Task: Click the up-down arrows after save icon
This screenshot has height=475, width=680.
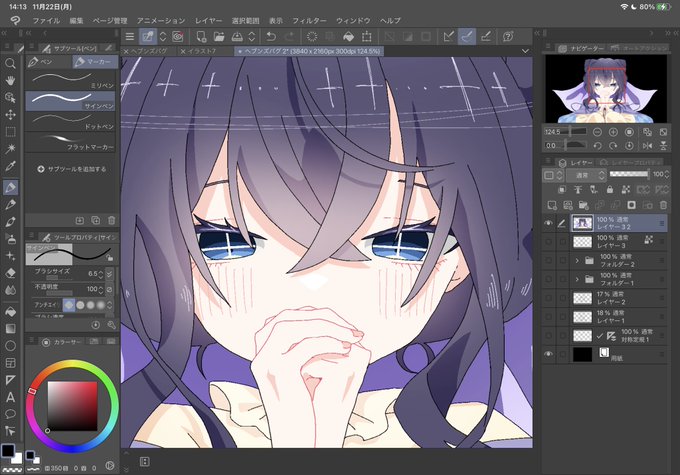Action: 252,36
